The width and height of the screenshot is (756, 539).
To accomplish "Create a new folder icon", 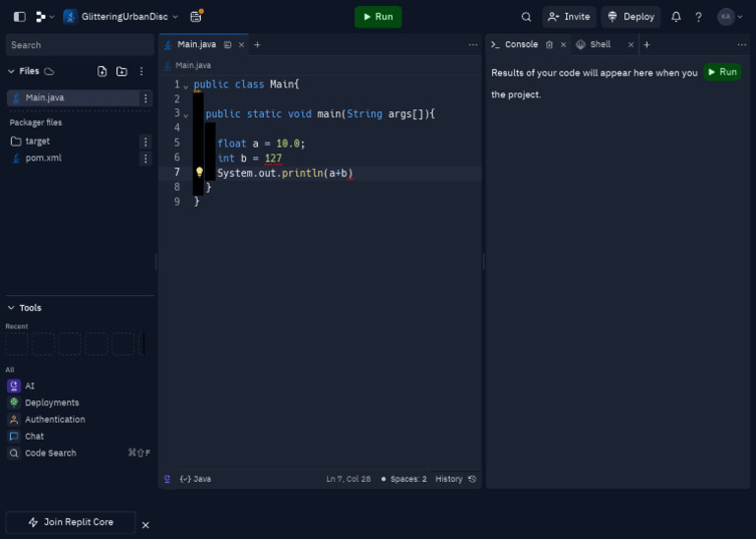I will pos(121,71).
